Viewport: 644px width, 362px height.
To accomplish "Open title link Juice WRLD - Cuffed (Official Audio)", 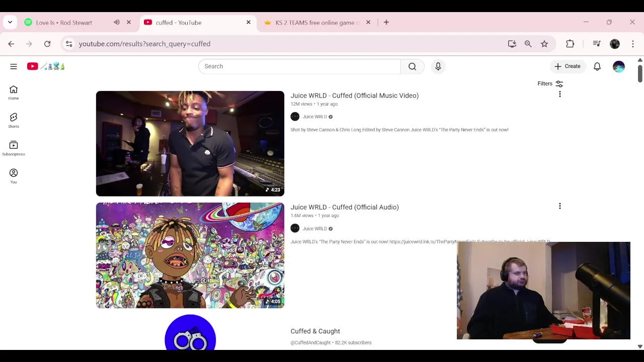I will click(x=345, y=207).
